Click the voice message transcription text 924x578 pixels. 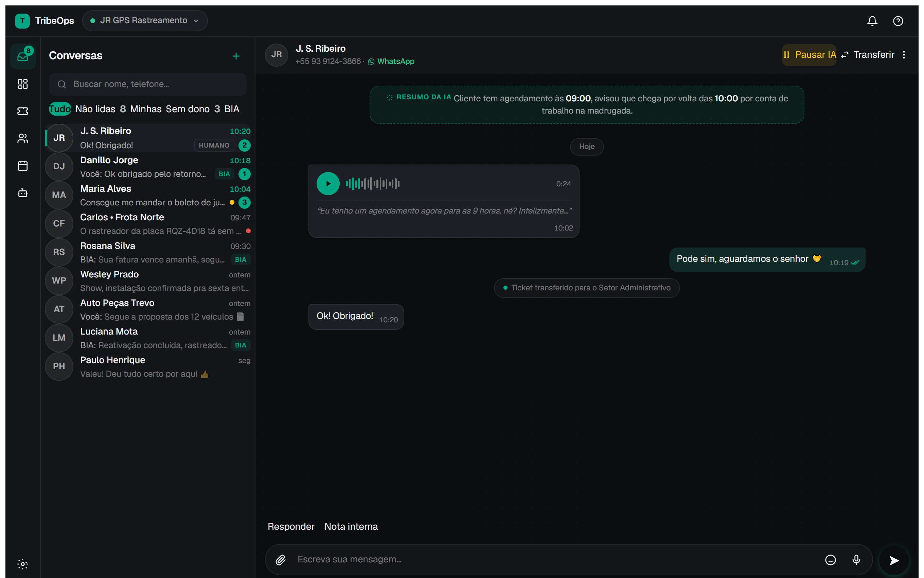(444, 211)
